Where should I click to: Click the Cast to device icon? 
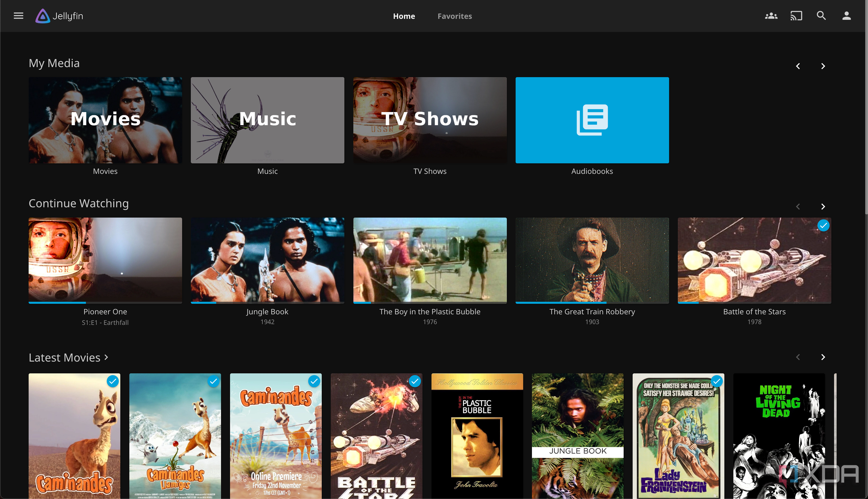click(x=796, y=16)
